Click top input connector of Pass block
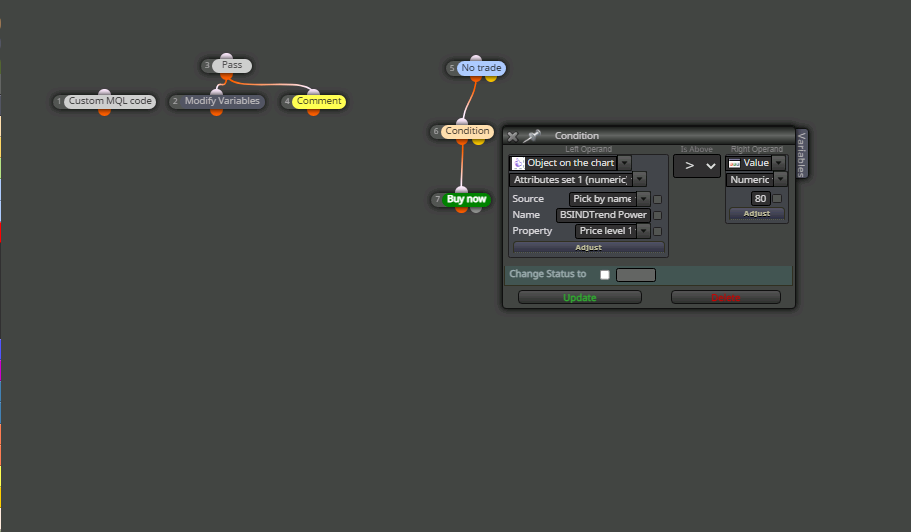This screenshot has width=911, height=532. pos(227,56)
